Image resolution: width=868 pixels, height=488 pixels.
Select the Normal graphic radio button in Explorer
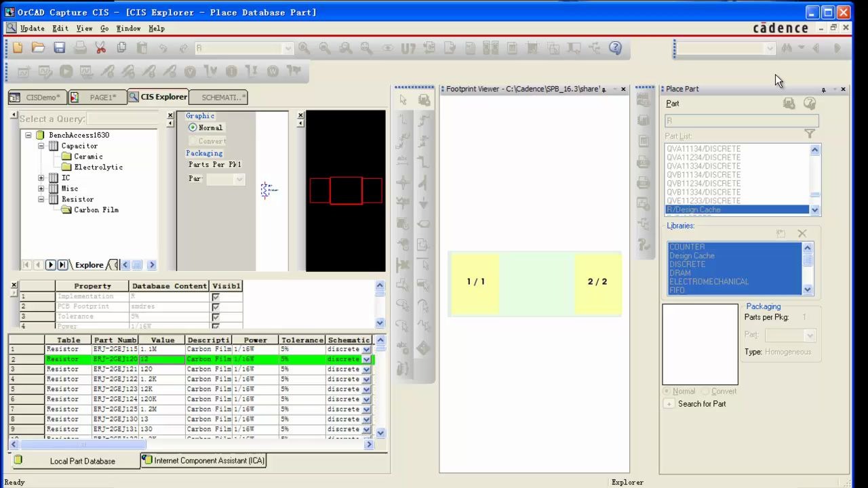tap(193, 127)
